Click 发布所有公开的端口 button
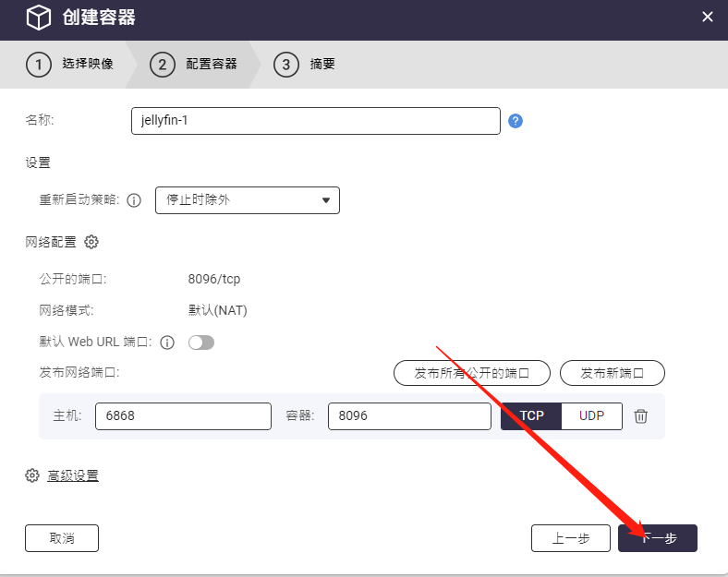Screen dimensions: 728x577 point(472,373)
